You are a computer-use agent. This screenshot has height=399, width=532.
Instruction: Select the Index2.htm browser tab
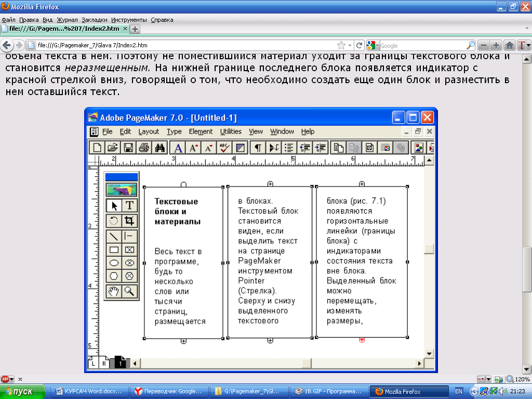coord(64,29)
